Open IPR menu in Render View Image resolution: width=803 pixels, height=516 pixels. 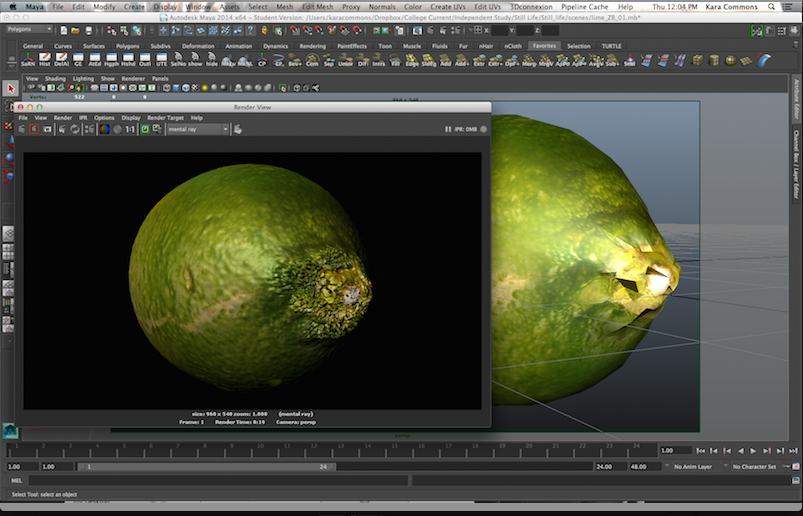pos(83,118)
